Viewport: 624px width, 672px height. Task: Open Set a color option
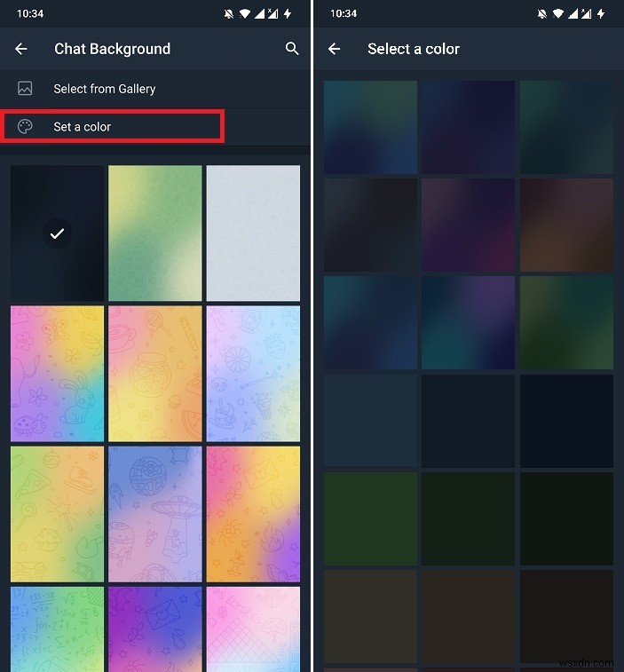(x=155, y=126)
